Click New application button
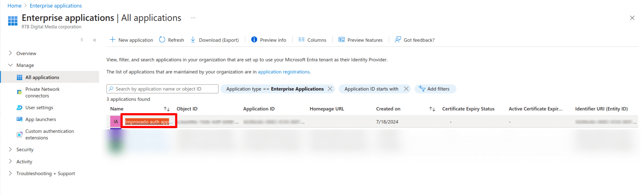This screenshot has height=195, width=644. (131, 40)
